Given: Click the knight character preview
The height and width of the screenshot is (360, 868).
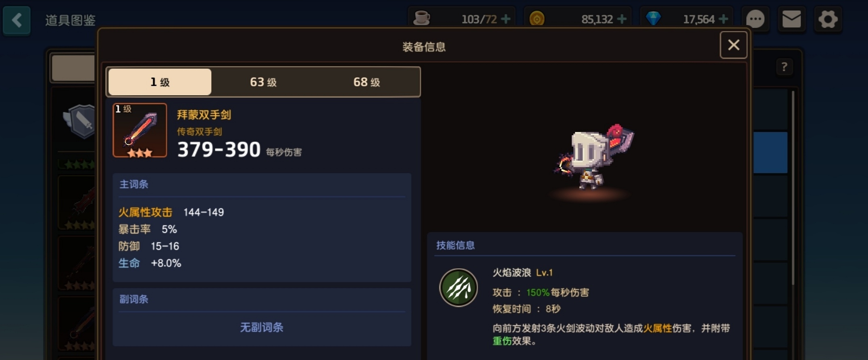Looking at the screenshot, I should pos(593,157).
